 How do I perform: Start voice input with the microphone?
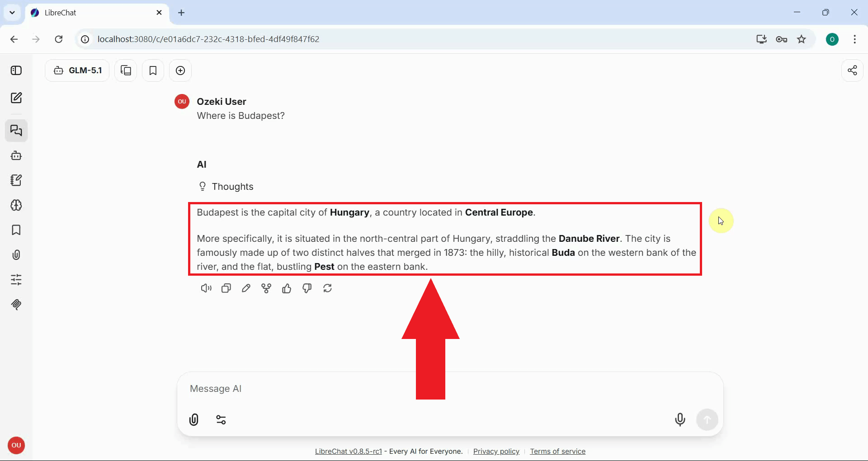679,420
